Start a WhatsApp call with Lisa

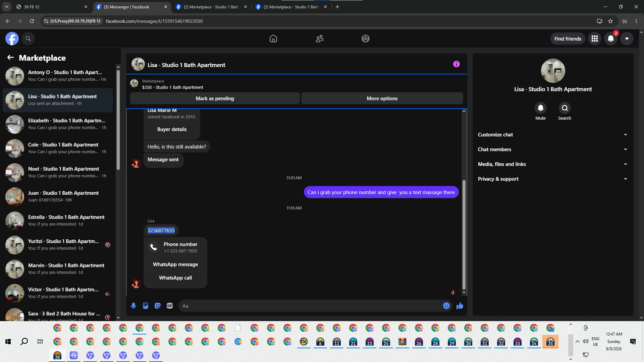[175, 278]
